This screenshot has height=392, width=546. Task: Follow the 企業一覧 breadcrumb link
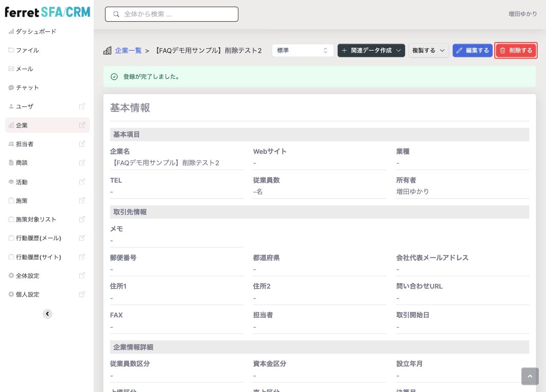(x=128, y=50)
